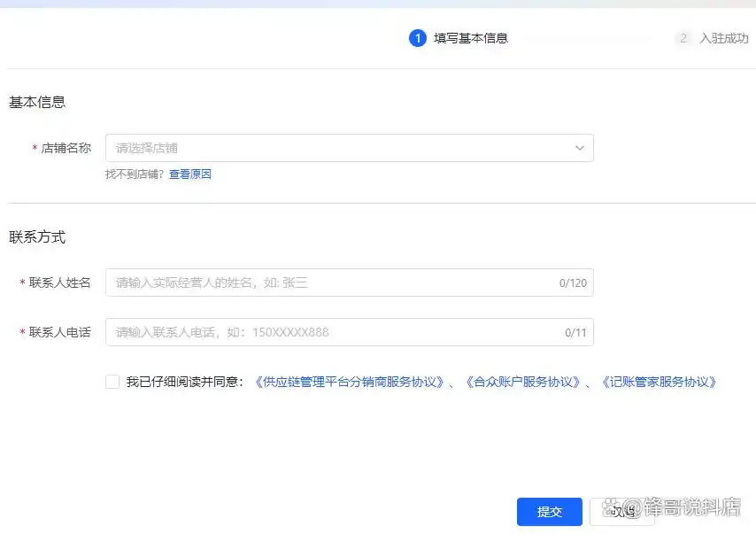This screenshot has width=756, height=534.
Task: Click the step 1 numbered circle icon
Action: [x=417, y=39]
